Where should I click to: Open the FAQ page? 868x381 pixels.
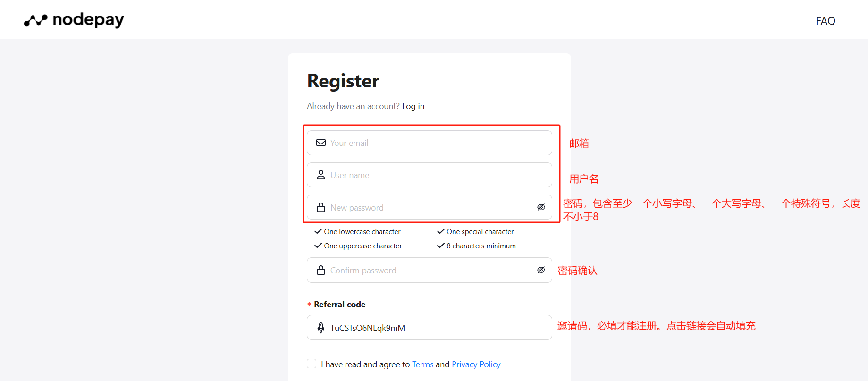825,21
